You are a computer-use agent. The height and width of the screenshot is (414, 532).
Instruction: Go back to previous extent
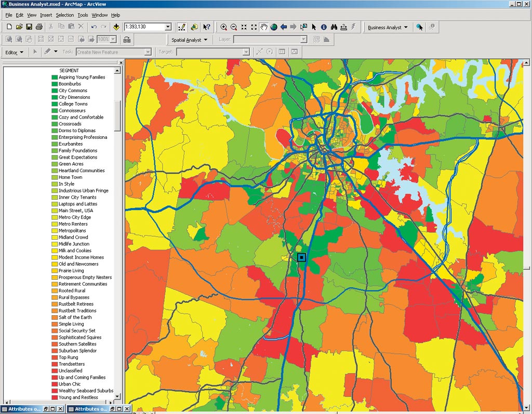pos(284,27)
